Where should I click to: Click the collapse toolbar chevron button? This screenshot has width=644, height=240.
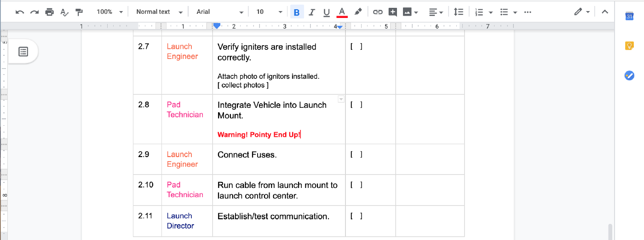coord(605,12)
